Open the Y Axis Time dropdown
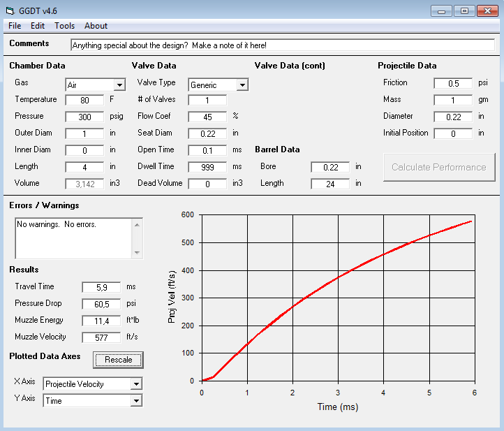The image size is (504, 431). point(136,401)
